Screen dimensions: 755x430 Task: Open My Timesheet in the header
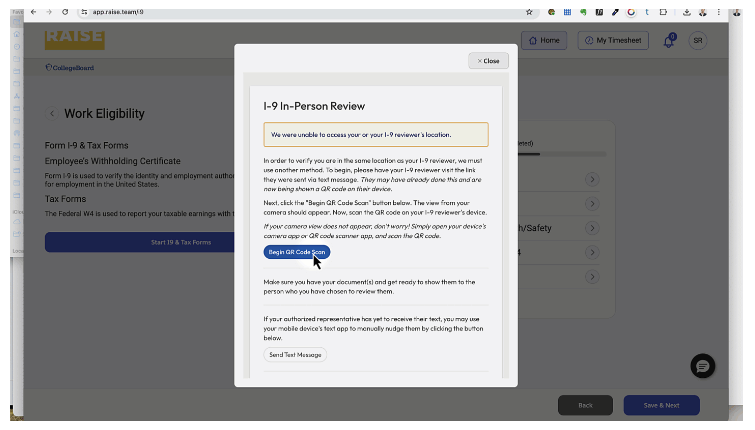click(x=614, y=41)
